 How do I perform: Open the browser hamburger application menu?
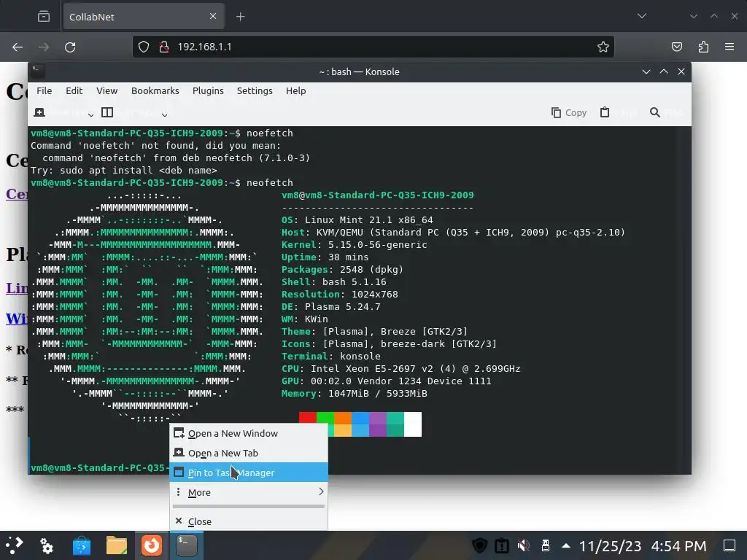(x=729, y=47)
